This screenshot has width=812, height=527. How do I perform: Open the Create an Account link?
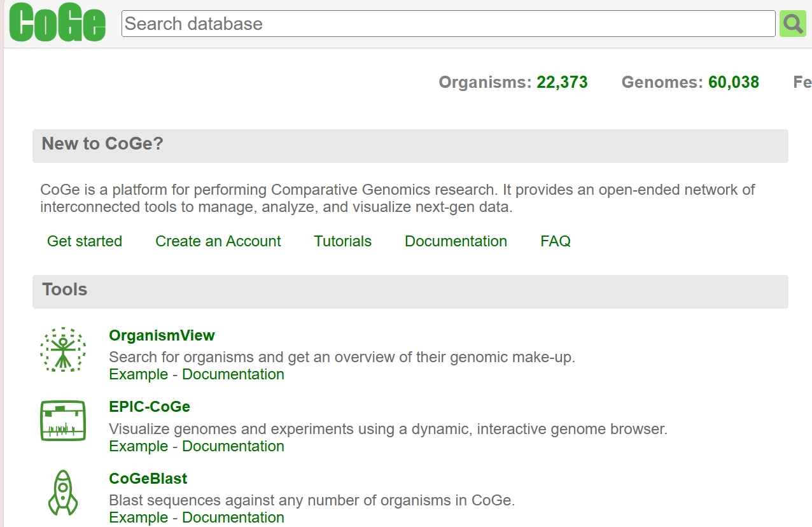click(218, 241)
